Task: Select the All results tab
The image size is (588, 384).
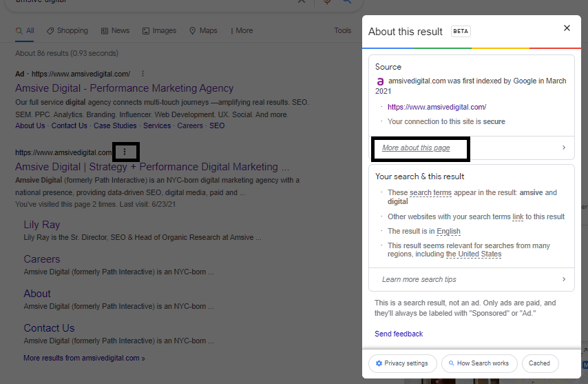Action: [x=25, y=31]
